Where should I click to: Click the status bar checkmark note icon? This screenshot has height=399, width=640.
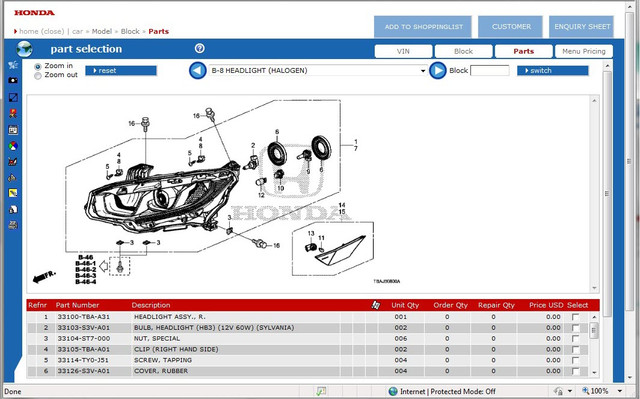321,391
